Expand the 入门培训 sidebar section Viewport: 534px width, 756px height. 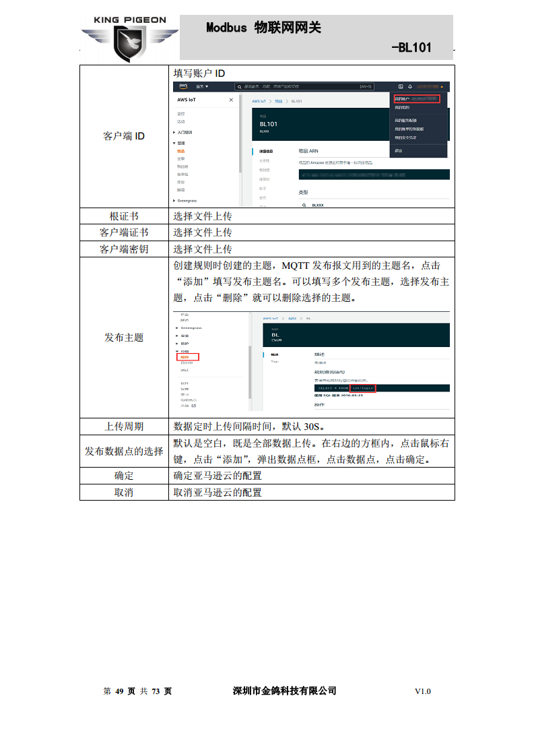pyautogui.click(x=182, y=132)
